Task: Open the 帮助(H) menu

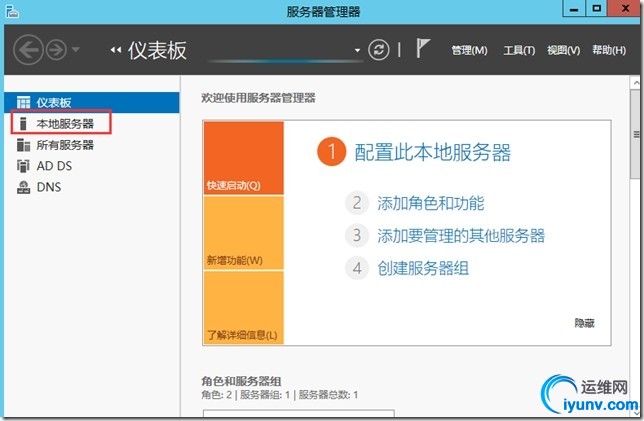Action: (609, 50)
